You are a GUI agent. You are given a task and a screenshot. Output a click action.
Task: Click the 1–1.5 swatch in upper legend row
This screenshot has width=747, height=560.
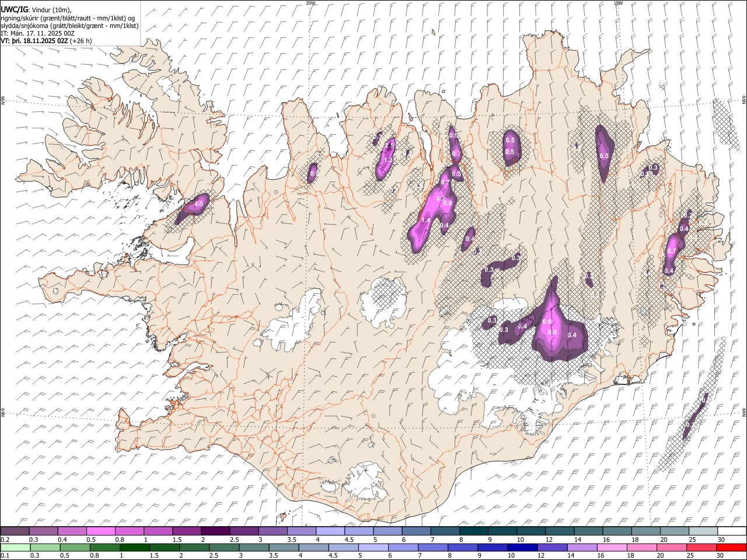point(158,531)
